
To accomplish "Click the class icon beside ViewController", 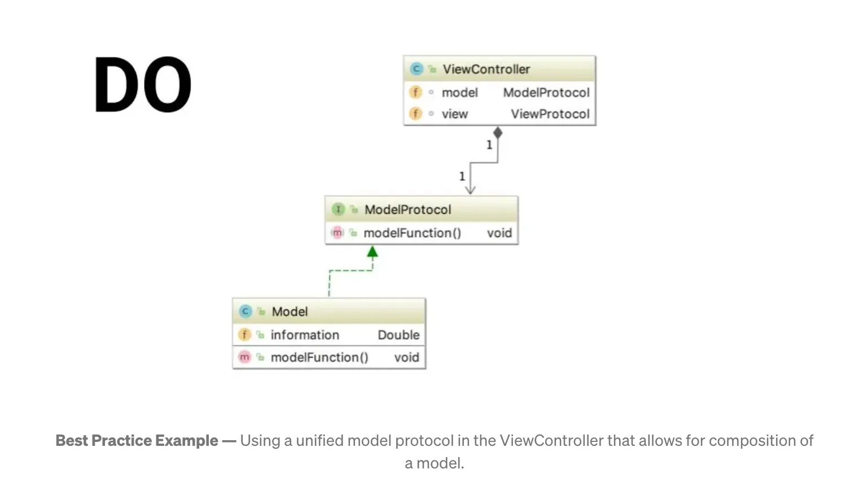I will [x=417, y=69].
